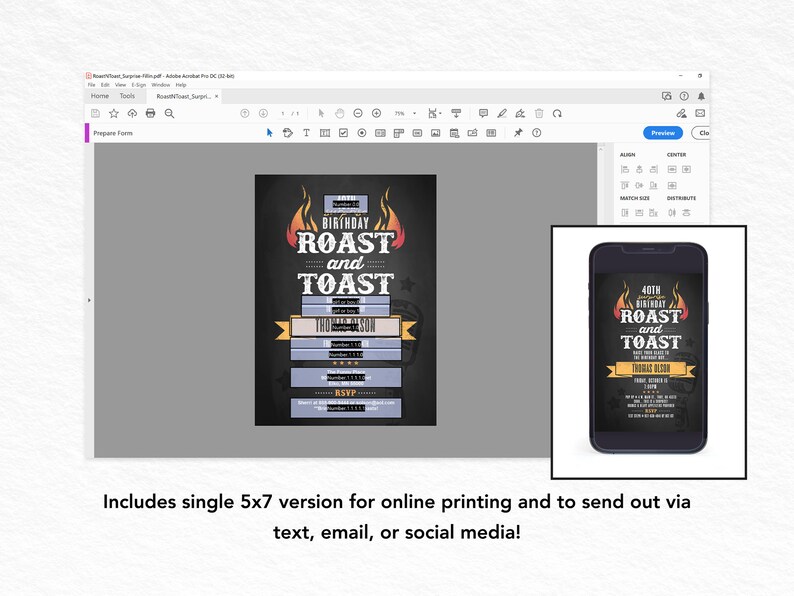Zoom out with the minus icon

click(x=358, y=113)
